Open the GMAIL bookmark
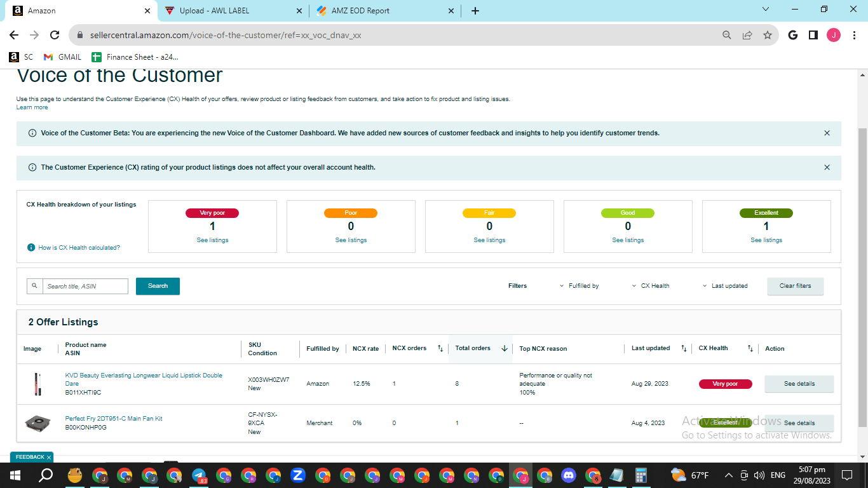The image size is (868, 488). (62, 57)
